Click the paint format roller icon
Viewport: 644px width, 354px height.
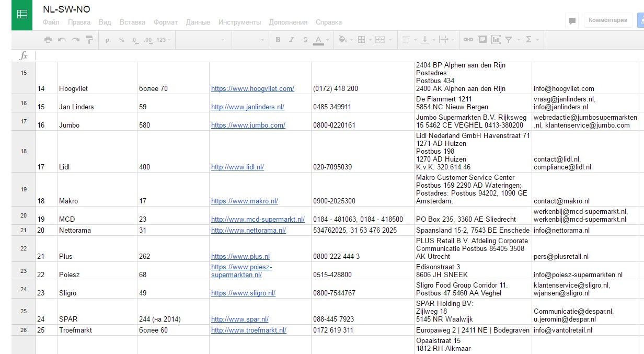tap(89, 40)
